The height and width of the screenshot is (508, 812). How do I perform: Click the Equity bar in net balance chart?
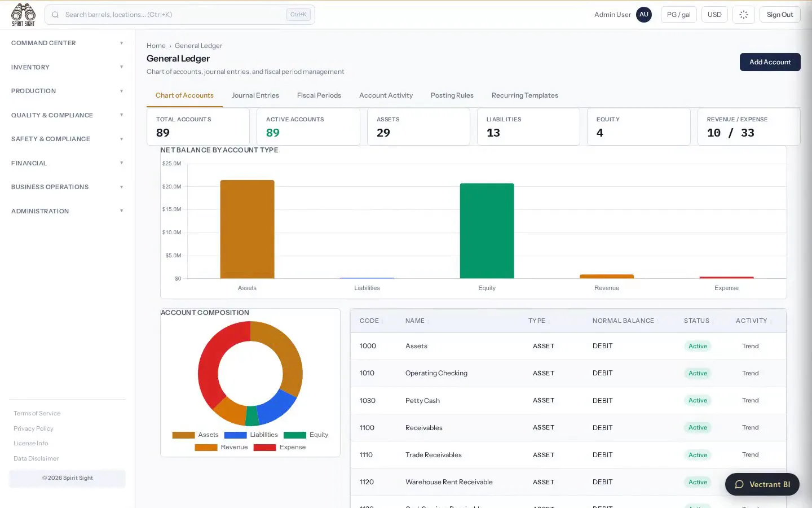(x=487, y=231)
